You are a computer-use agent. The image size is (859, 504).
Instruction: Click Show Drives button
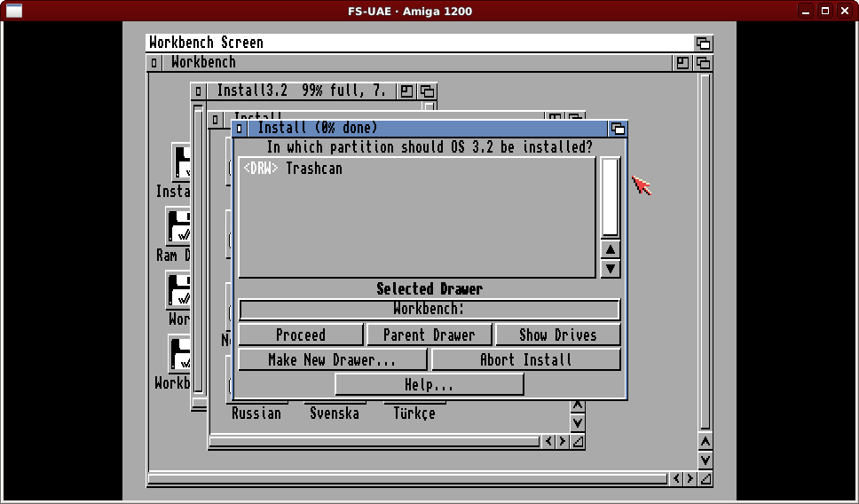[557, 335]
